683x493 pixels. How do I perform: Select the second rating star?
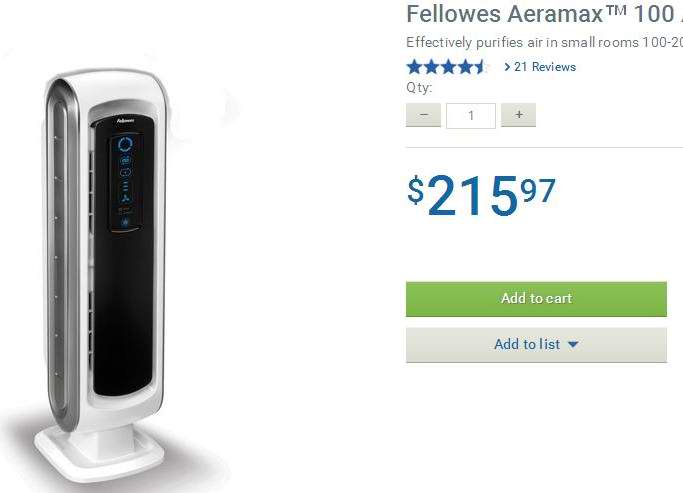tap(431, 67)
